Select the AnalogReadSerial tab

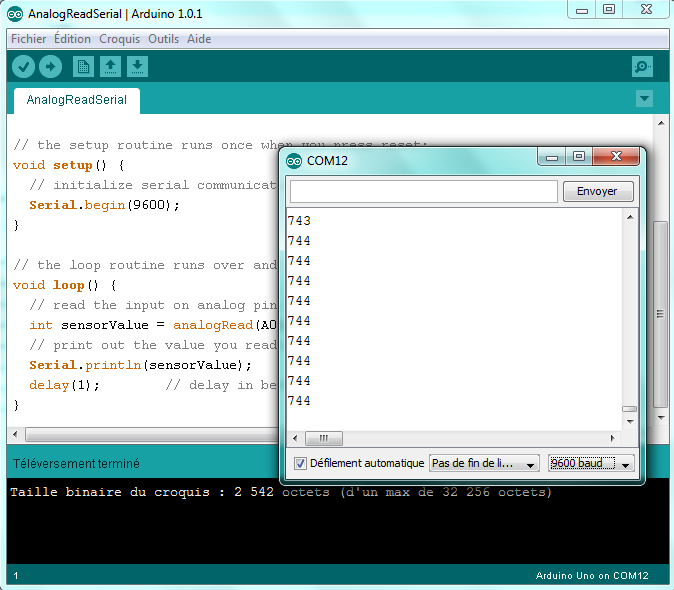coord(77,100)
